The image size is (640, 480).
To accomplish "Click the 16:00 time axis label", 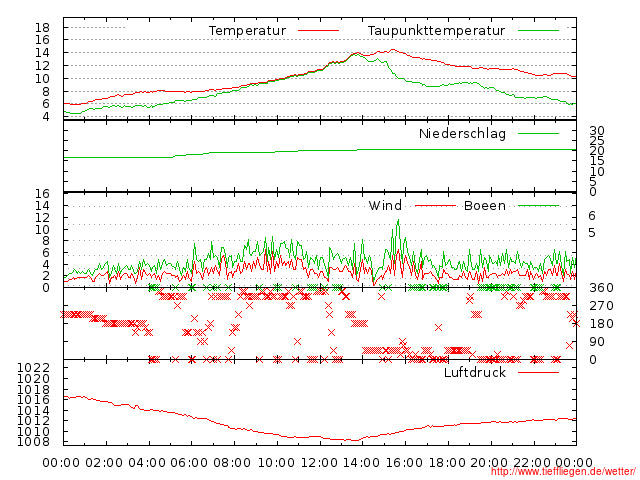I will 405,463.
